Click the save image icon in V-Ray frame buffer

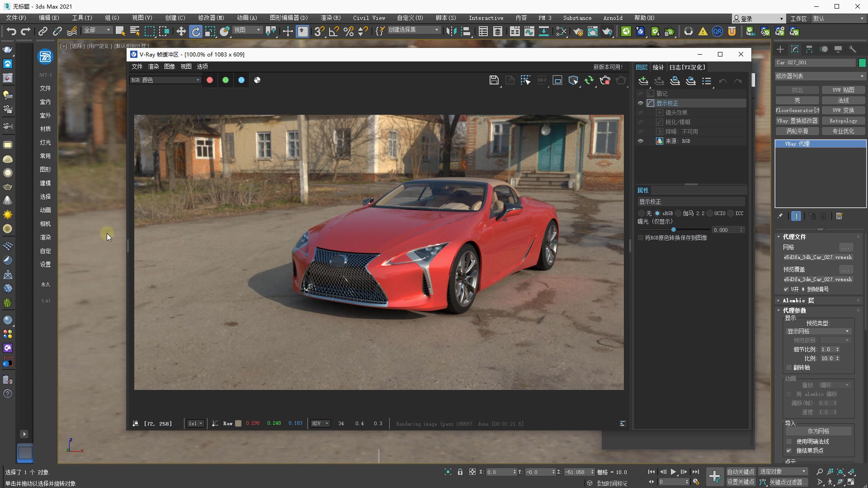click(x=494, y=80)
